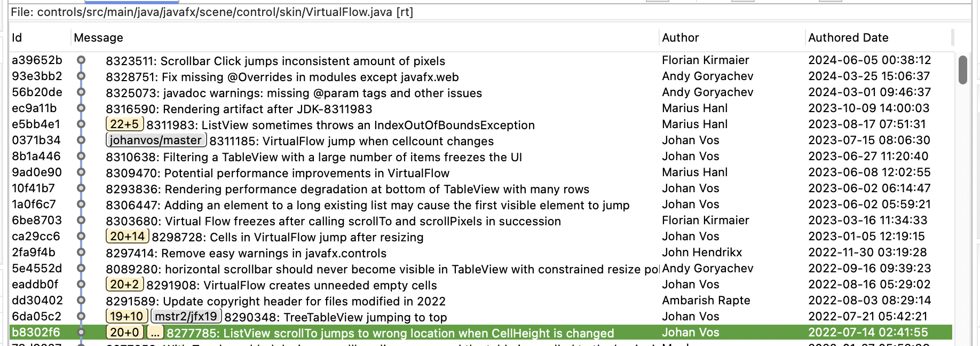The width and height of the screenshot is (980, 346).
Task: Click the commit graph node for a39652b
Action: click(x=81, y=60)
